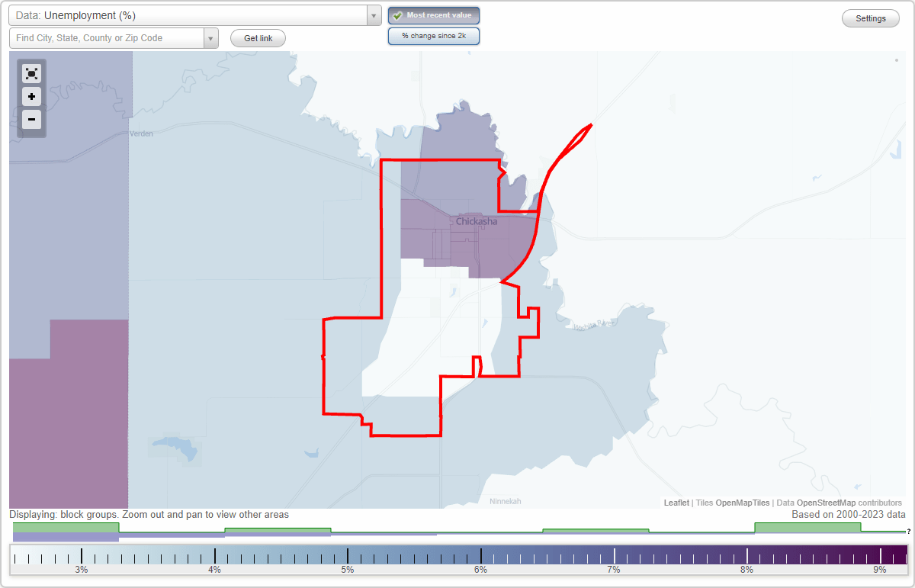Switch to % change since 2k

434,36
